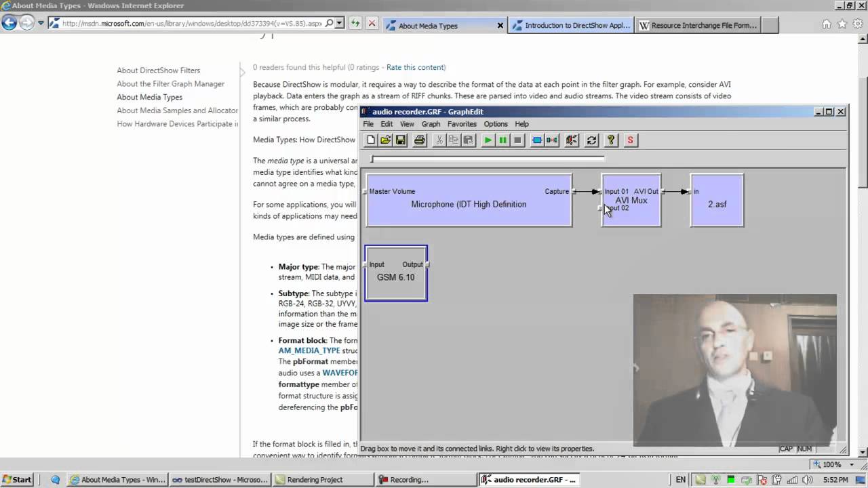Click the IE Favorites star icon
This screenshot has height=488, width=868.
[842, 24]
